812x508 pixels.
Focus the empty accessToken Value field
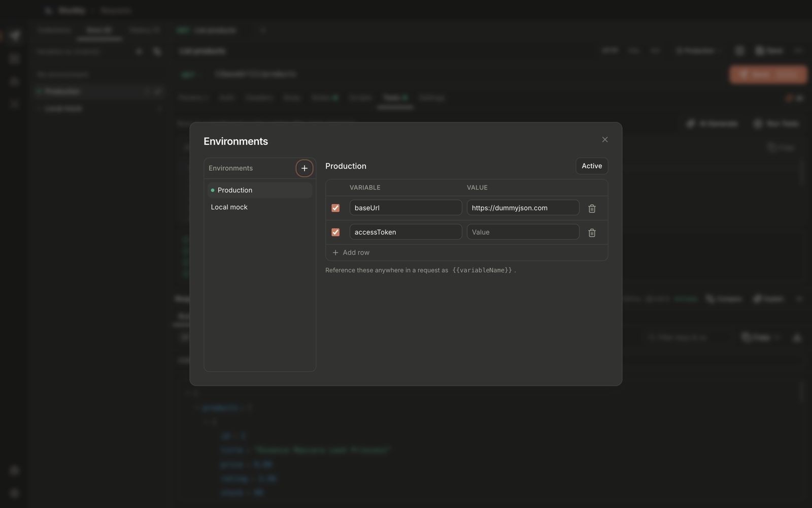[x=523, y=232]
